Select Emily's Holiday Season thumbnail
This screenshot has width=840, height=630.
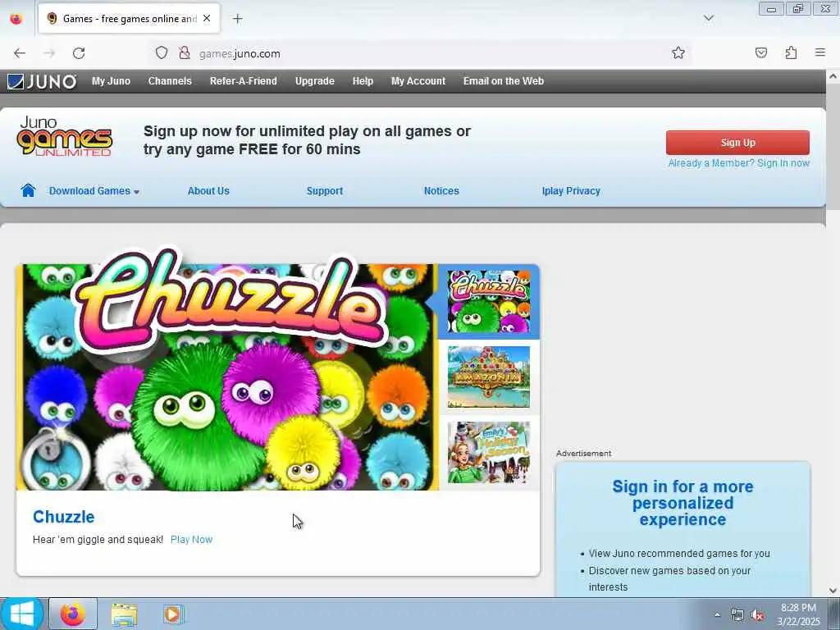pyautogui.click(x=489, y=452)
